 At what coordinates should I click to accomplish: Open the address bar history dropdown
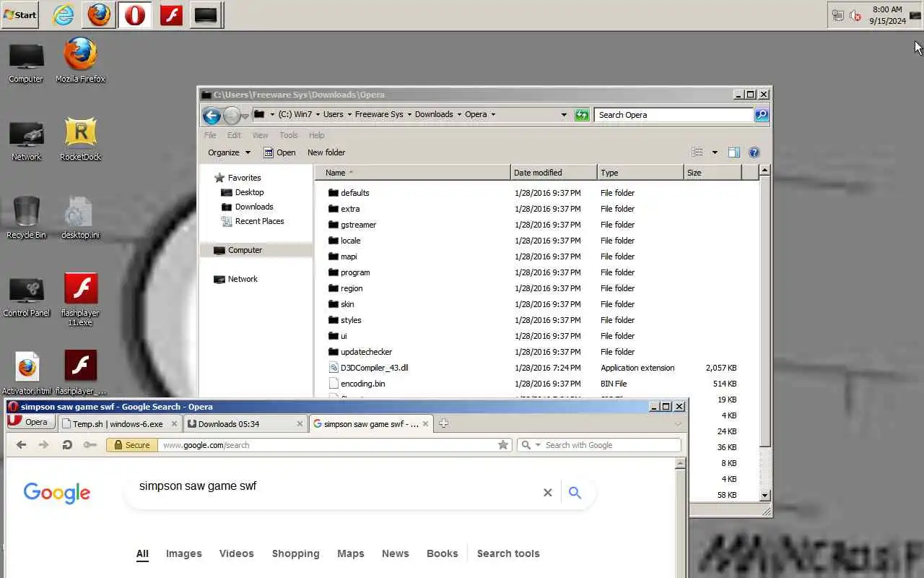564,115
